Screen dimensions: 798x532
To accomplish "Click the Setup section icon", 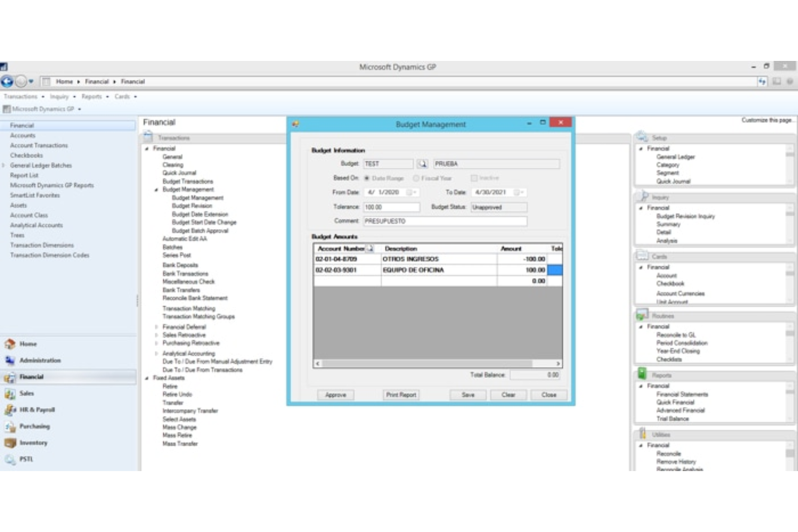I will click(642, 137).
